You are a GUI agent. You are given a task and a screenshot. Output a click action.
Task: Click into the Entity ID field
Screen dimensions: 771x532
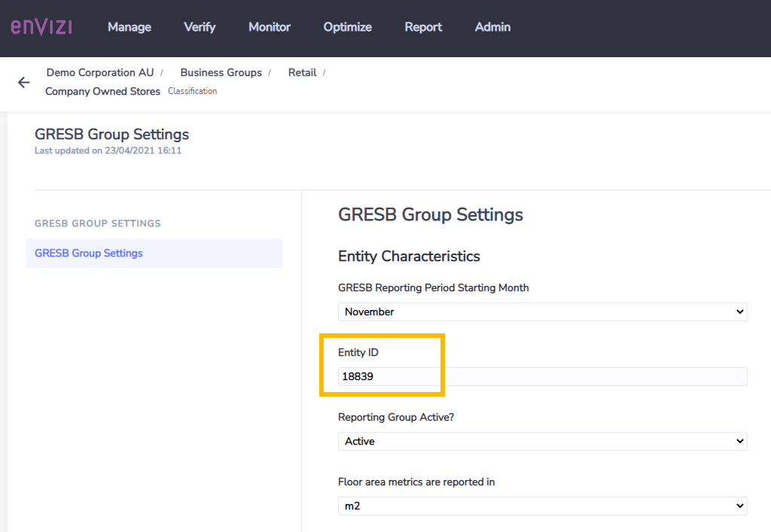pyautogui.click(x=543, y=377)
